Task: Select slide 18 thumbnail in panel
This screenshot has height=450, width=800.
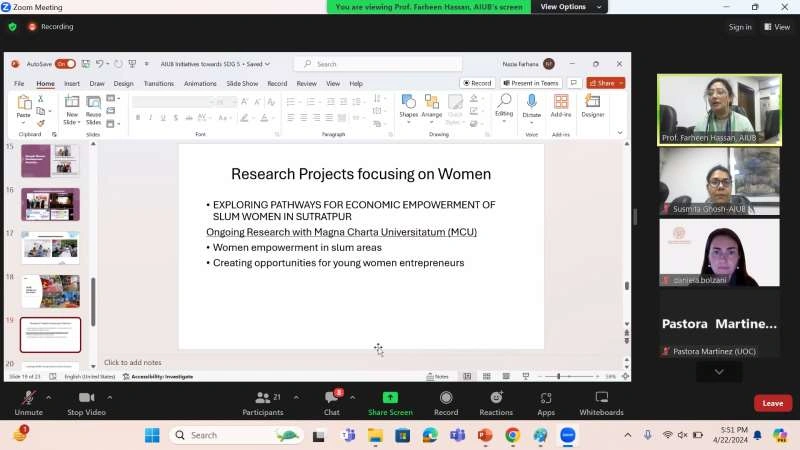Action: coord(50,291)
